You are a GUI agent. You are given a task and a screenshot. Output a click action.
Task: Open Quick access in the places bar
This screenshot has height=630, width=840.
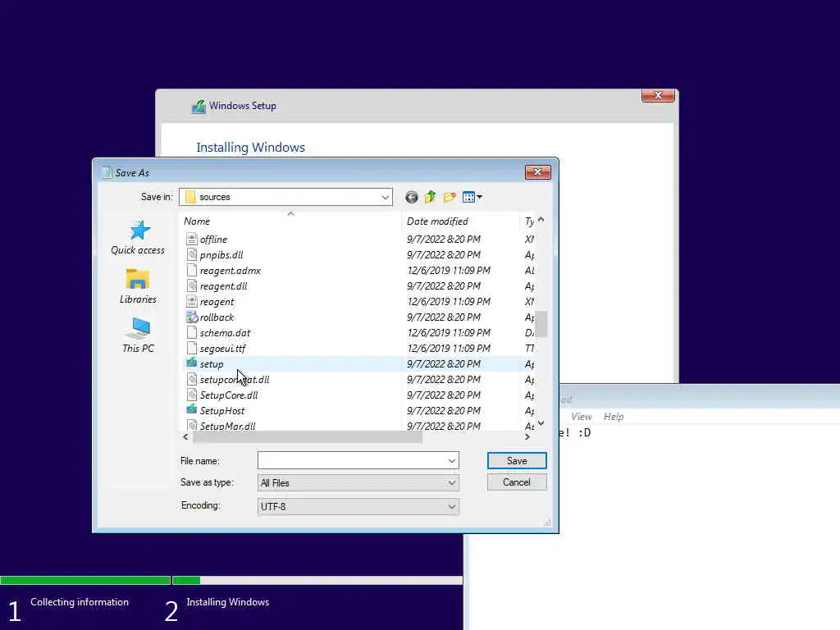tap(138, 238)
